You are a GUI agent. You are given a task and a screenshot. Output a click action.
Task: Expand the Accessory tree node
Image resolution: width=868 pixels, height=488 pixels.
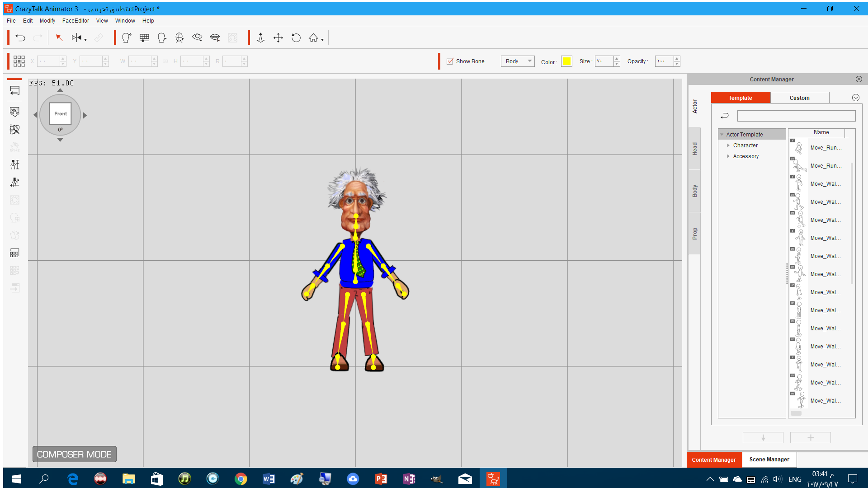728,156
